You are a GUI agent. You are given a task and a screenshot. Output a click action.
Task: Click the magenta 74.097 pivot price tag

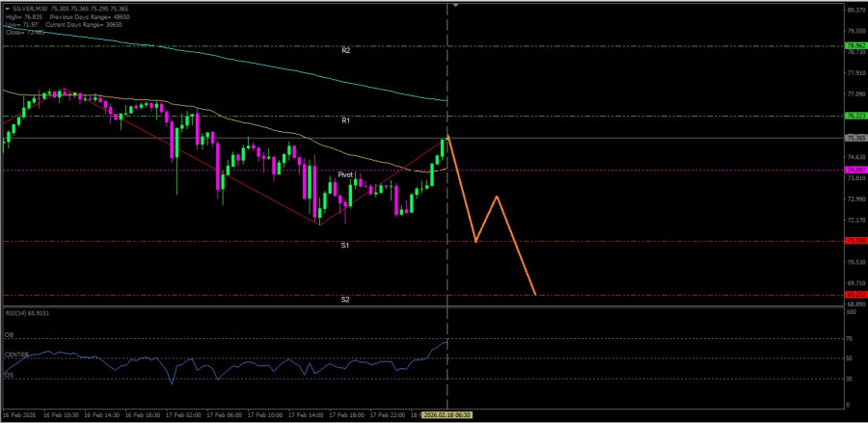(855, 170)
